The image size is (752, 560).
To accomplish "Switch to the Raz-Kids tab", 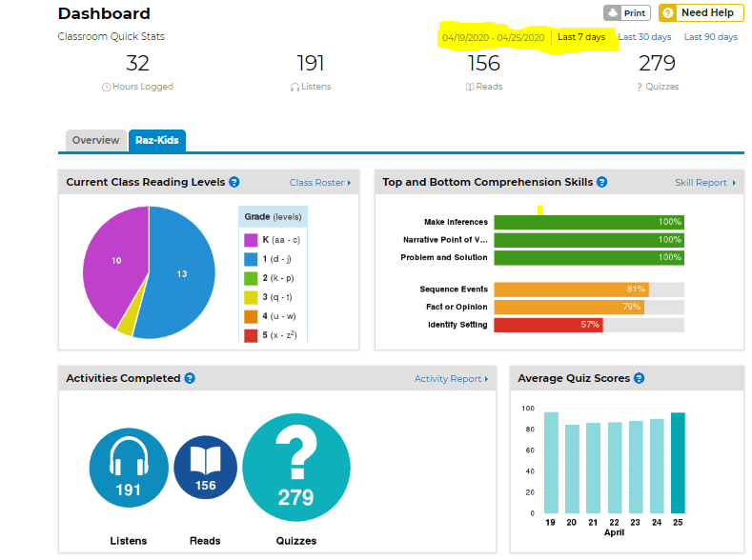I will coord(157,140).
